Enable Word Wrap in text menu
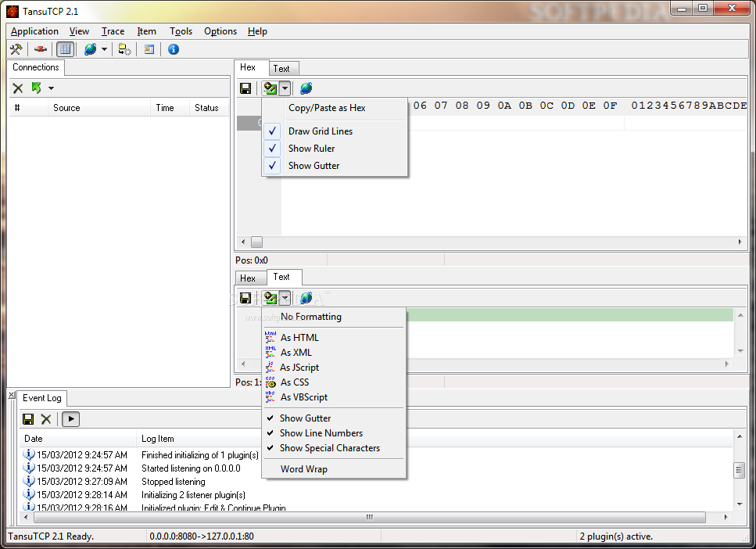The width and height of the screenshot is (756, 549). coord(334,469)
